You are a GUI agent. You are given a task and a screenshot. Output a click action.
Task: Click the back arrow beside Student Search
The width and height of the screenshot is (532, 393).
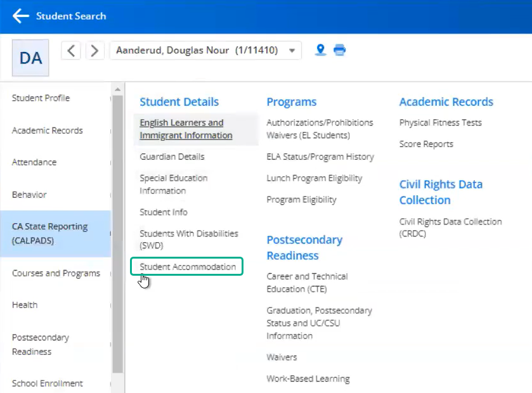(x=21, y=16)
